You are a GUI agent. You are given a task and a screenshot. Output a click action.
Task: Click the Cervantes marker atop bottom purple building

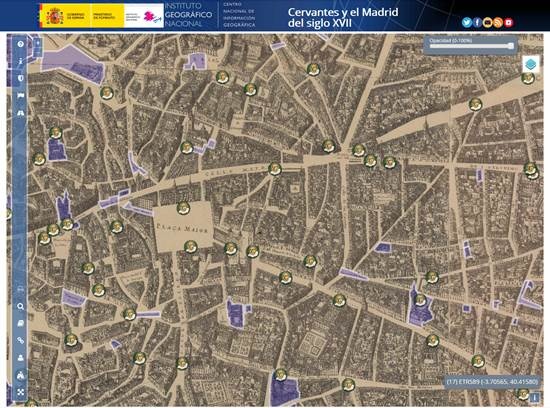280,375
